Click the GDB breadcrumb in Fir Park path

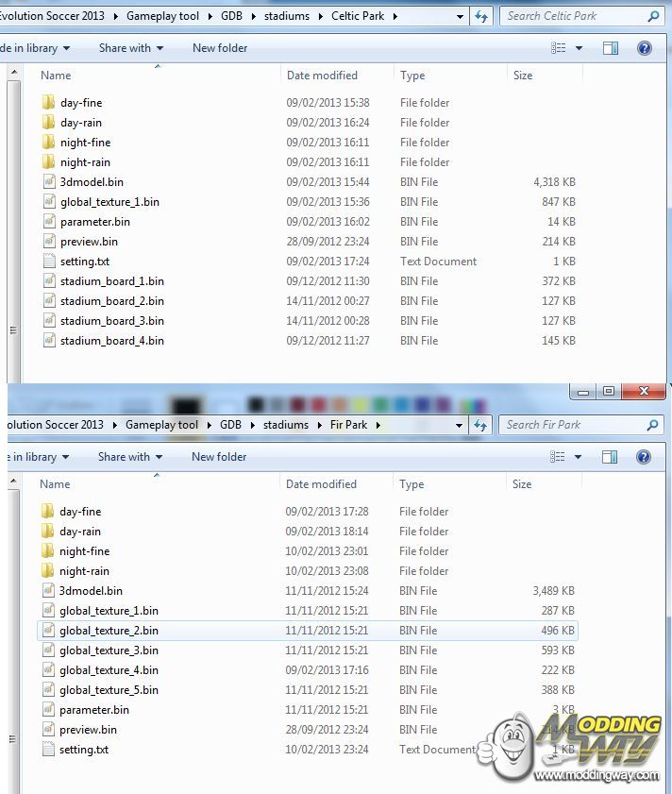coord(230,425)
